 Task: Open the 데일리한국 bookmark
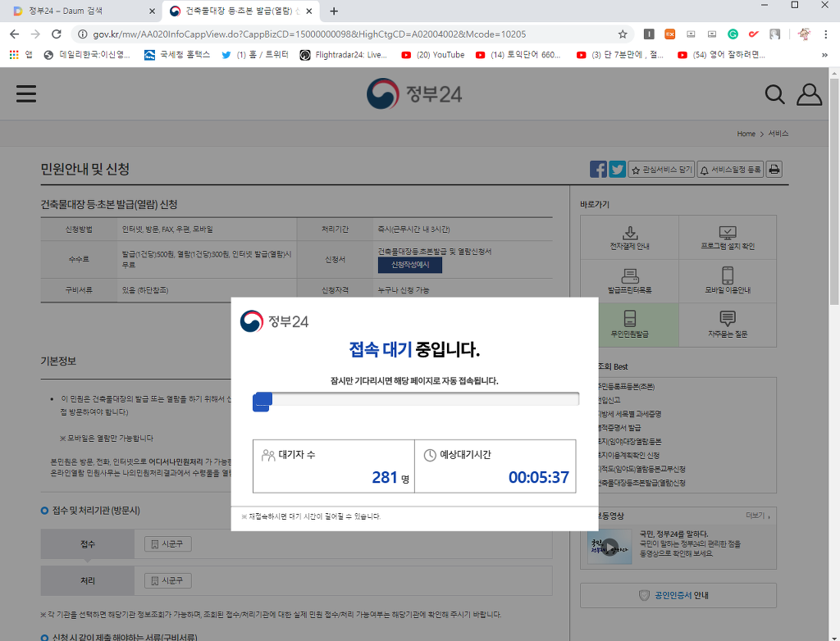coord(87,55)
